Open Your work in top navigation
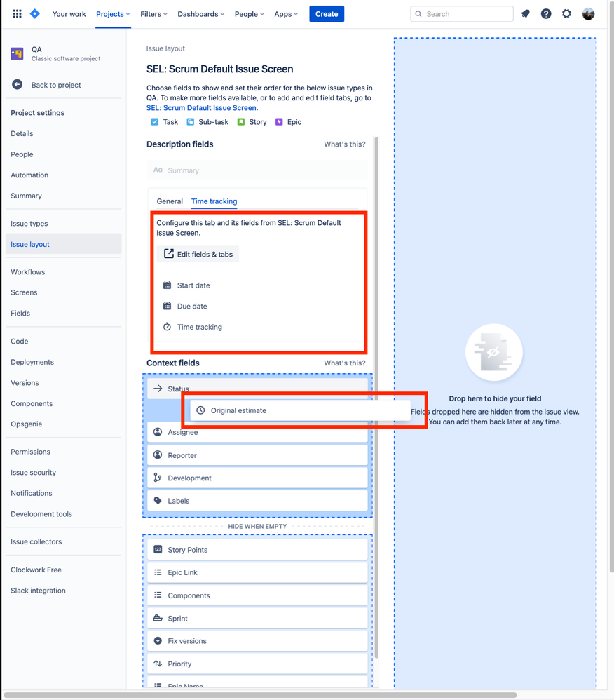Image resolution: width=614 pixels, height=700 pixels. (69, 14)
